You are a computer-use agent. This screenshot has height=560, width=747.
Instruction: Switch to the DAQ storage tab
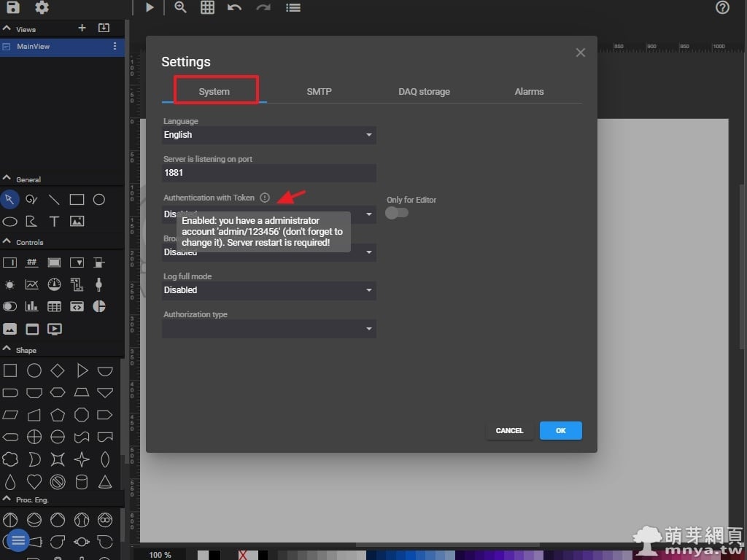coord(424,92)
